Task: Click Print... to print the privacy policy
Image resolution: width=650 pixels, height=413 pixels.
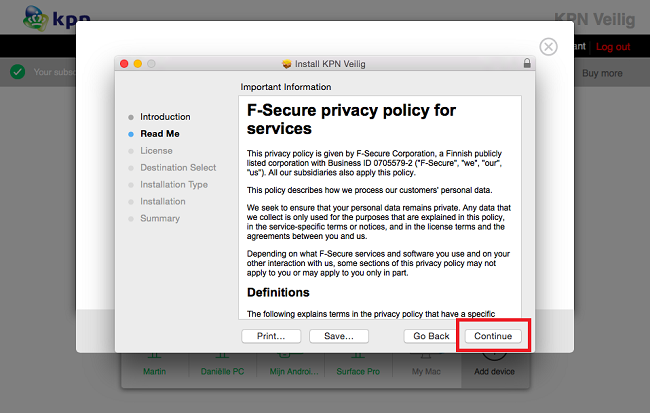Action: pyautogui.click(x=271, y=336)
